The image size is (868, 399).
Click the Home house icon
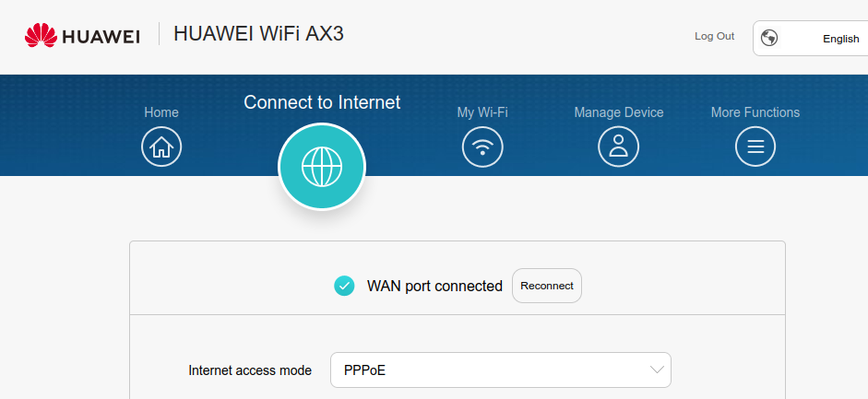(161, 147)
